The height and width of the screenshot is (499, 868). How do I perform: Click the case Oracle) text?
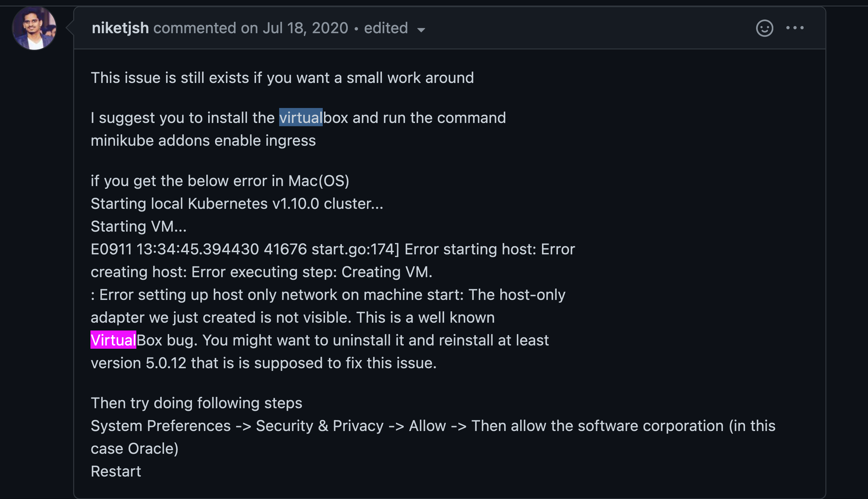click(135, 449)
